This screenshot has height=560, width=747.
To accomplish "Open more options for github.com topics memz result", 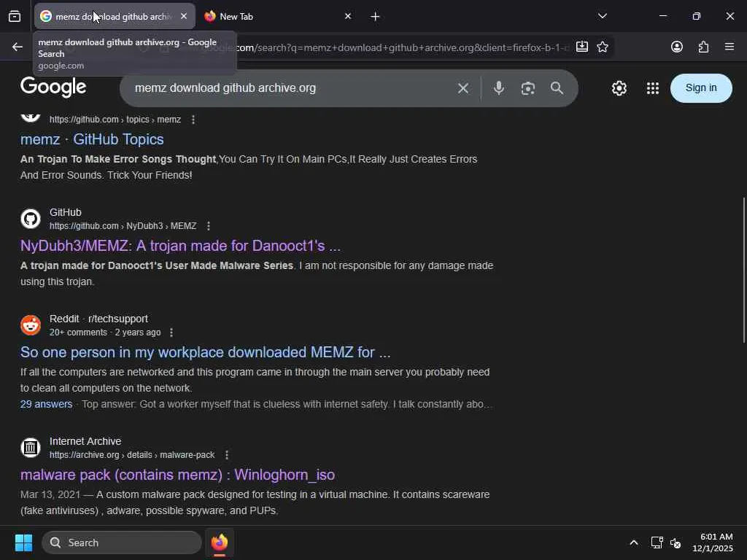I will (193, 120).
